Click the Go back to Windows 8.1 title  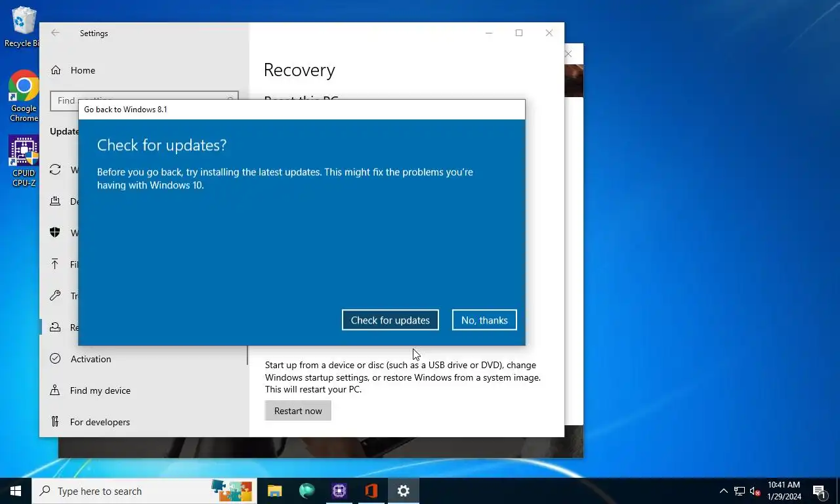coord(125,110)
